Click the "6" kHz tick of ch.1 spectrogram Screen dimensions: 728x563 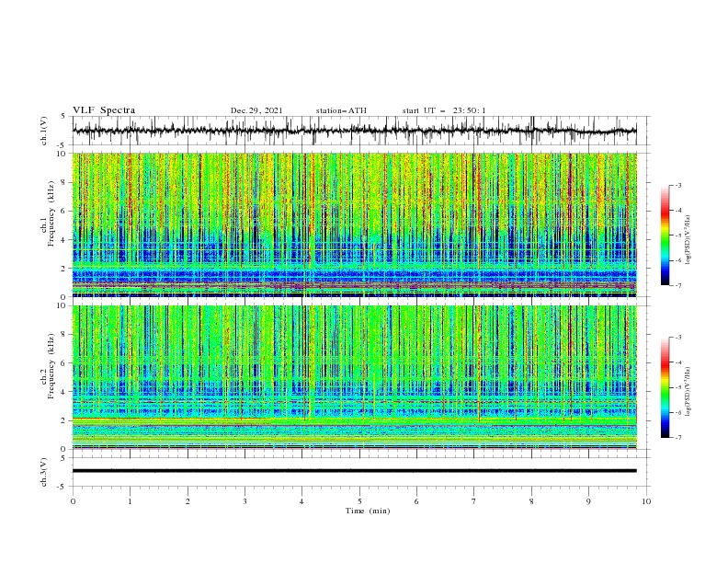(65, 211)
